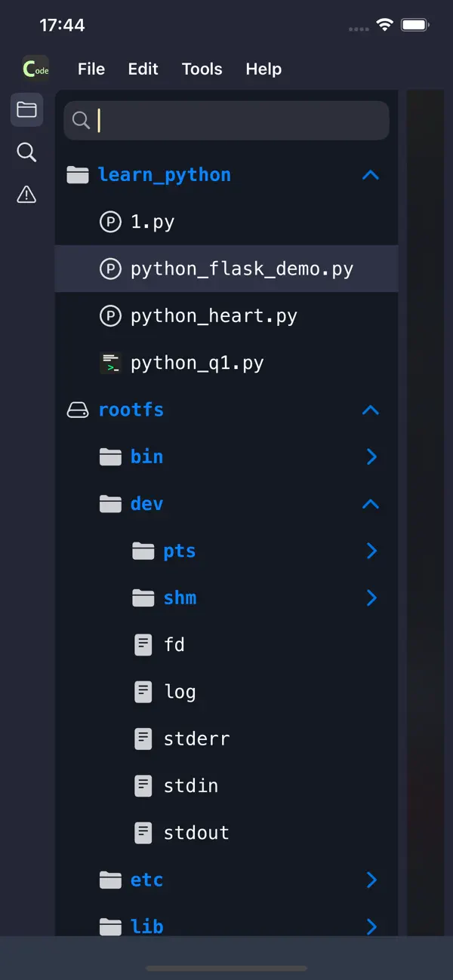Open the problems warning triangle panel
Image resolution: width=453 pixels, height=980 pixels.
pos(26,195)
